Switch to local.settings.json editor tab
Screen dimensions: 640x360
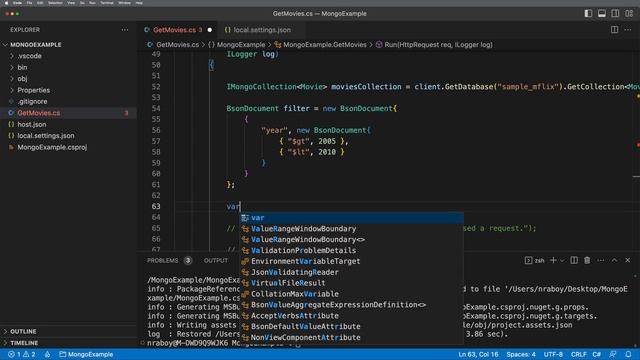(x=262, y=30)
